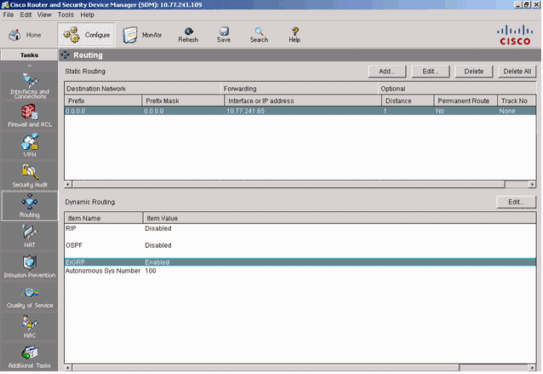Click static routing horizontal scrollbar
Screen dimensions: 543x374
tap(288, 184)
